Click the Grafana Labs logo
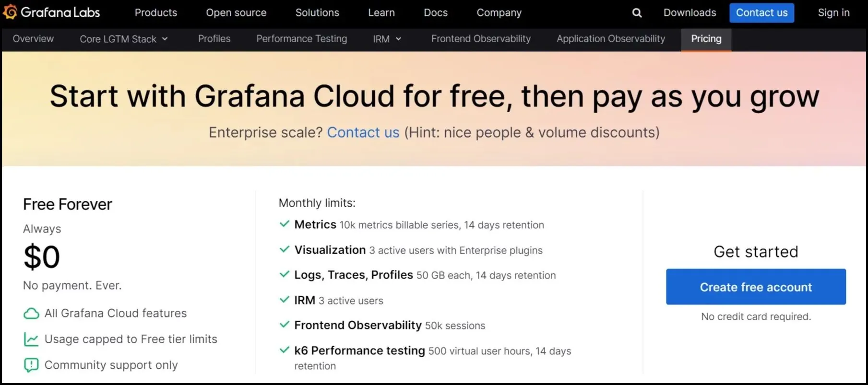 52,12
